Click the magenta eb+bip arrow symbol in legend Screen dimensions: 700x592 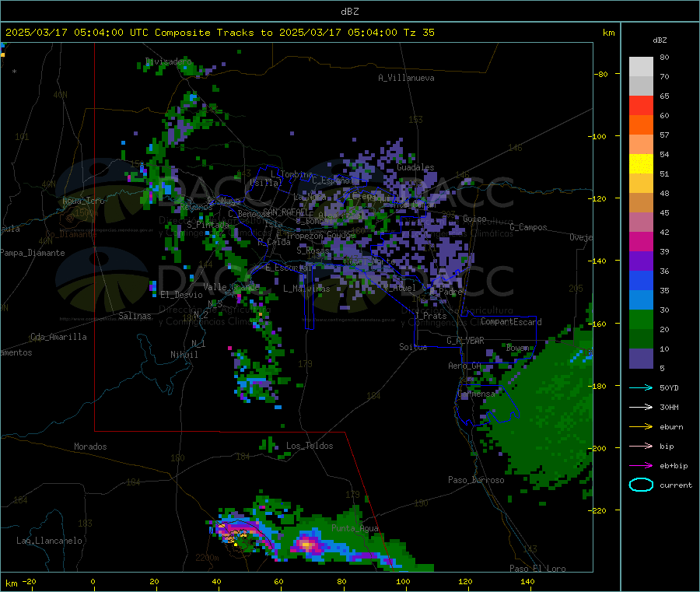(x=641, y=465)
